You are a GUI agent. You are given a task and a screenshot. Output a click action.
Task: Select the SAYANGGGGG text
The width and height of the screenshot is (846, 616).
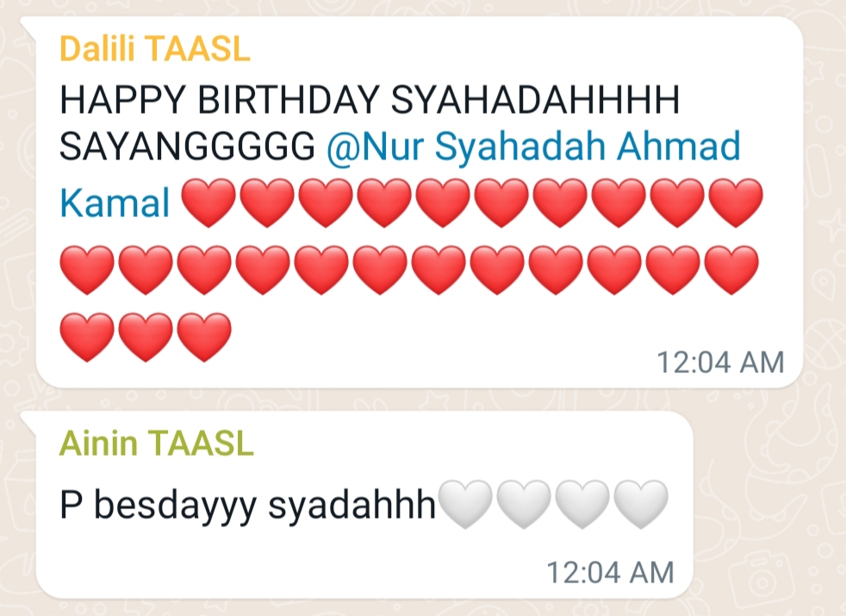coord(187,146)
